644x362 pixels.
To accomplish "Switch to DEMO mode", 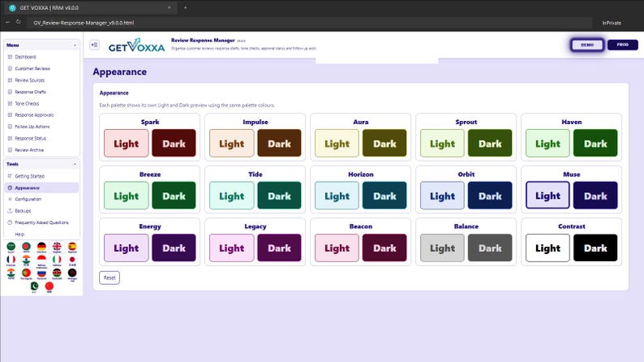I will pos(587,45).
